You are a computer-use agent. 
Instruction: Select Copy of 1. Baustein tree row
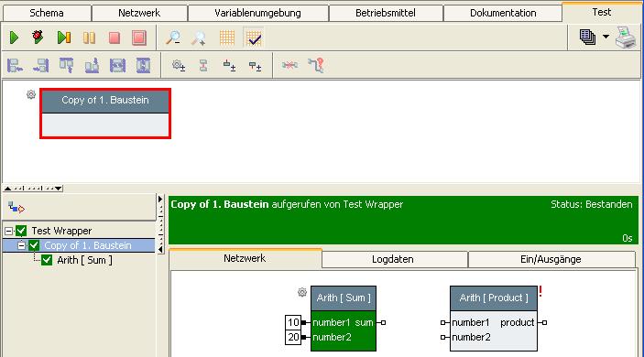click(x=79, y=245)
